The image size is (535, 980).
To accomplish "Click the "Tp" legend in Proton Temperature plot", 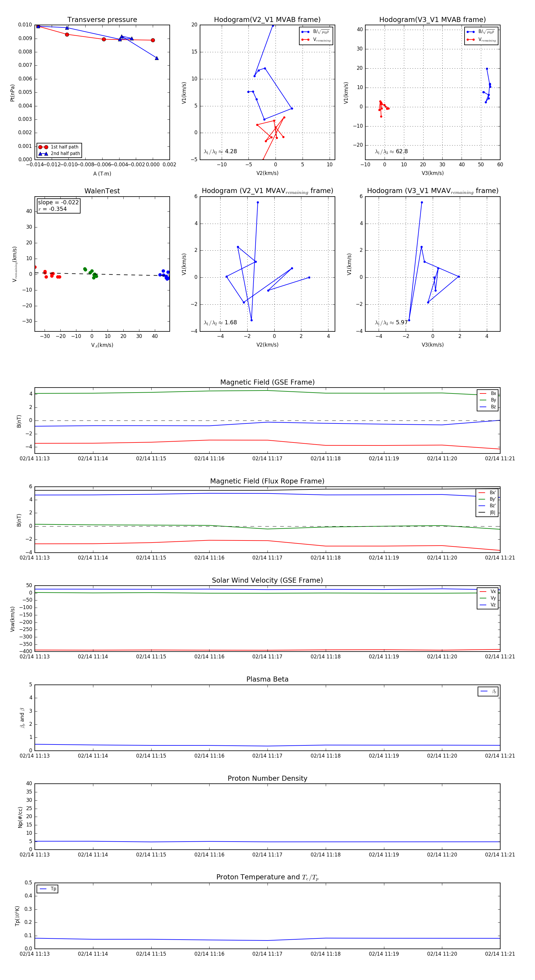I will click(48, 889).
